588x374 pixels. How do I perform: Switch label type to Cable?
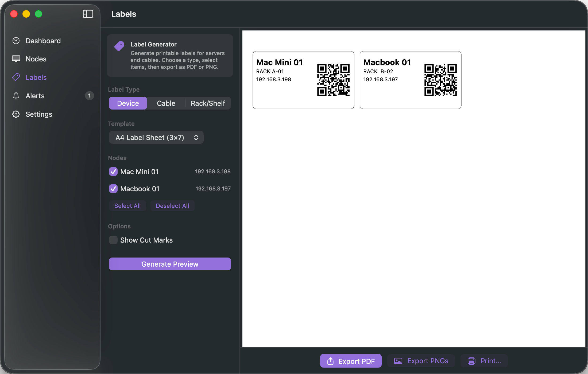[x=166, y=103]
